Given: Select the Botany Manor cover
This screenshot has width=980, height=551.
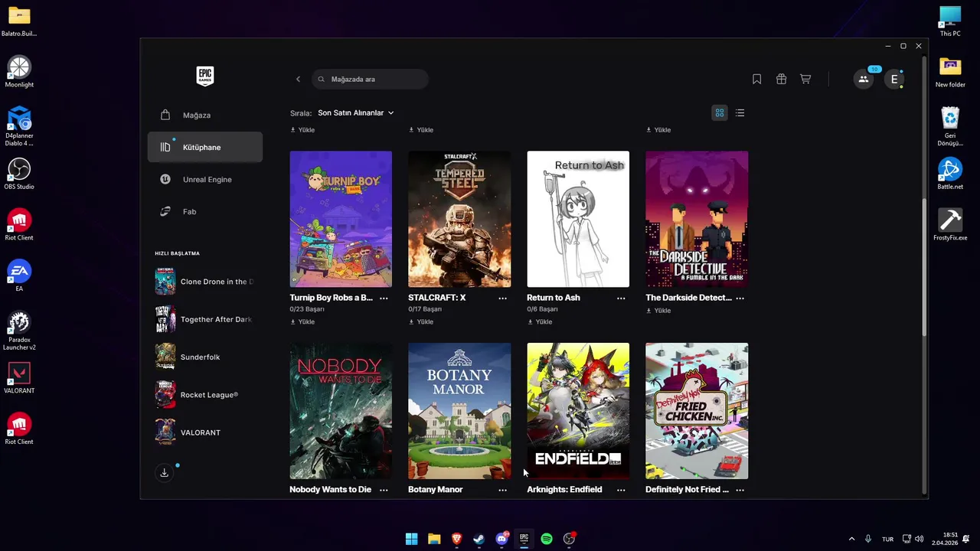Looking at the screenshot, I should coord(459,411).
